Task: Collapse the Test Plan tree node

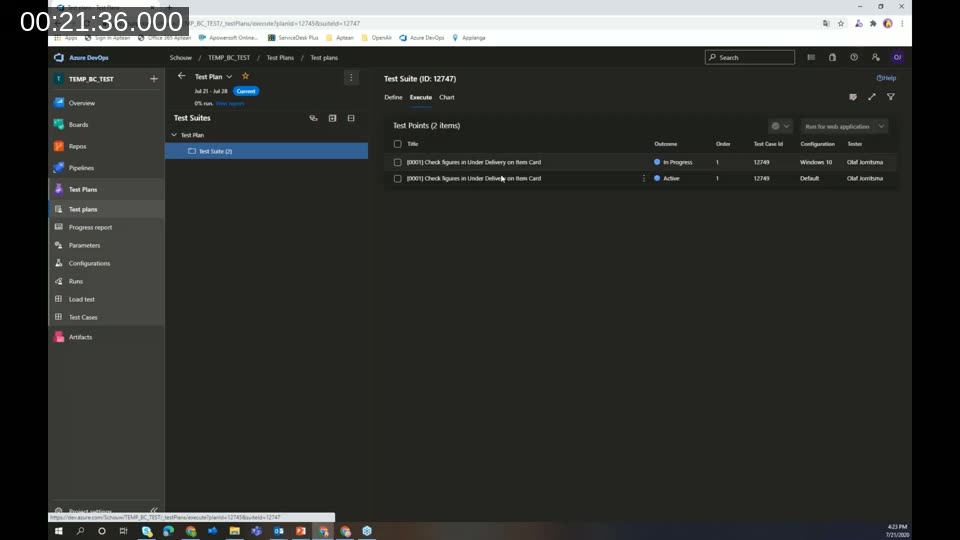Action: click(x=174, y=135)
